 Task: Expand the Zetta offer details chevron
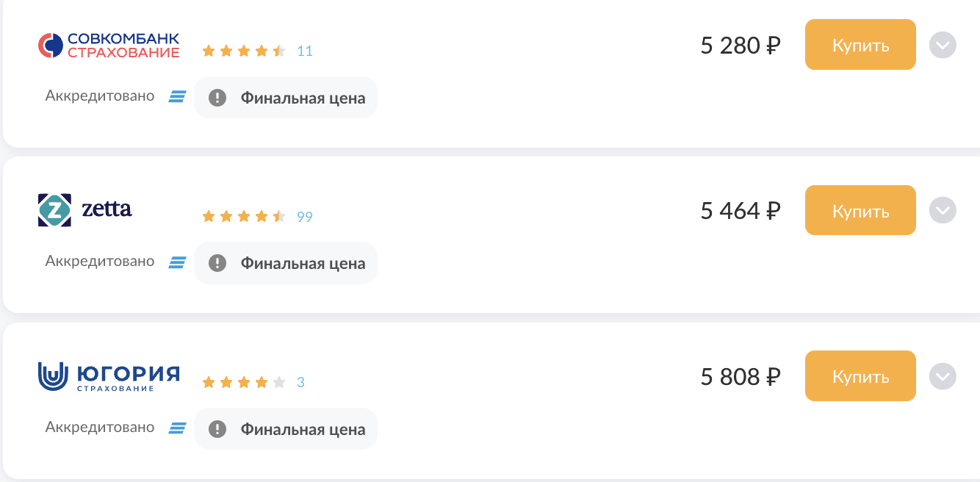pos(943,211)
